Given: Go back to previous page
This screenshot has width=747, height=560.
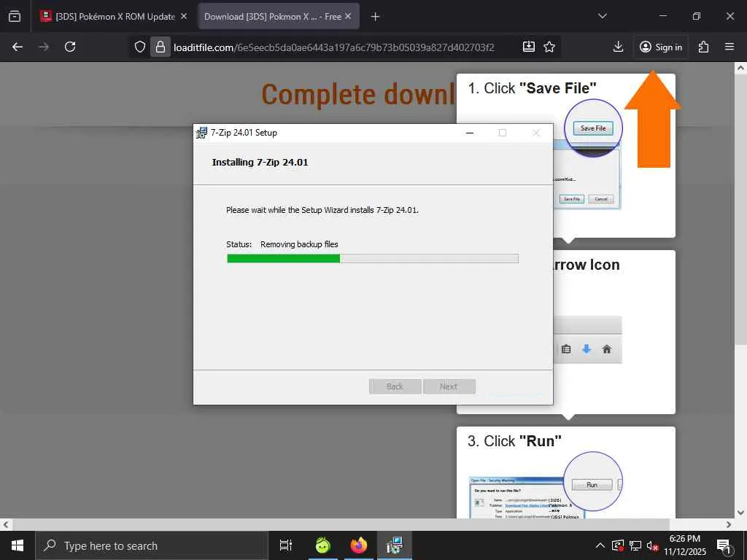Looking at the screenshot, I should pos(18,47).
